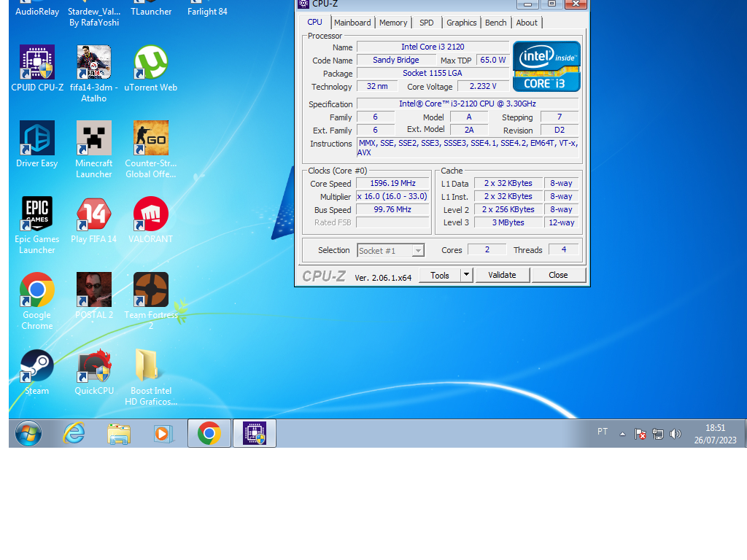Click the Cores count value 2

pyautogui.click(x=487, y=249)
